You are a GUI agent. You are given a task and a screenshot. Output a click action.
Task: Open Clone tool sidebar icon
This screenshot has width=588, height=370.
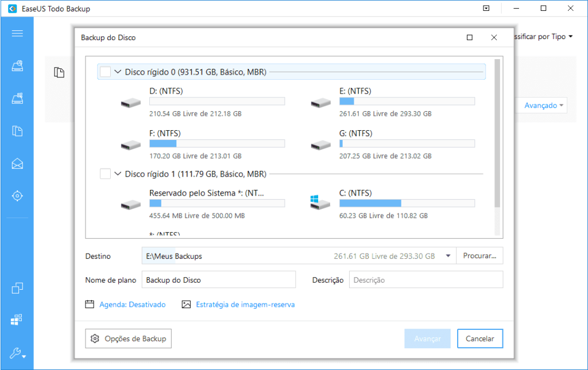(17, 288)
